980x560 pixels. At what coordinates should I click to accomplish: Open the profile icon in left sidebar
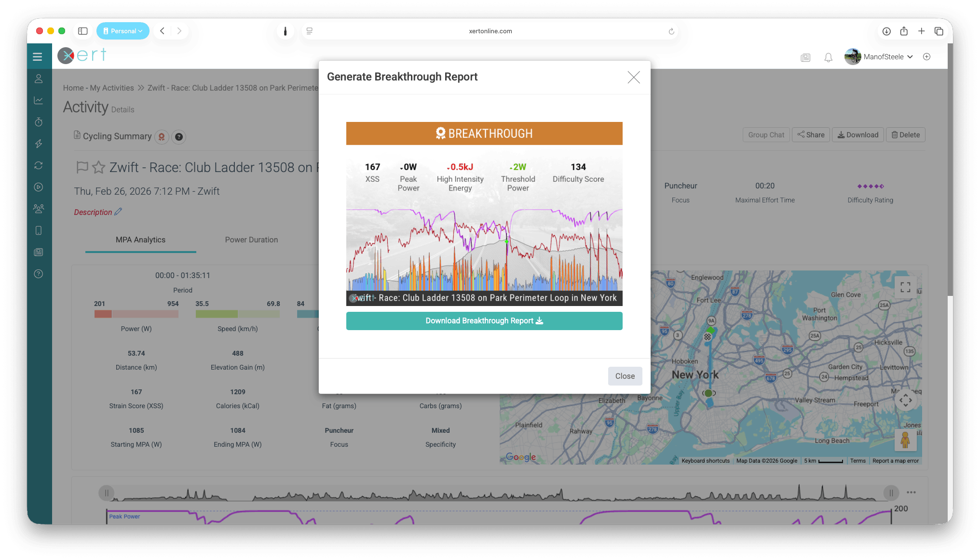pos(39,79)
